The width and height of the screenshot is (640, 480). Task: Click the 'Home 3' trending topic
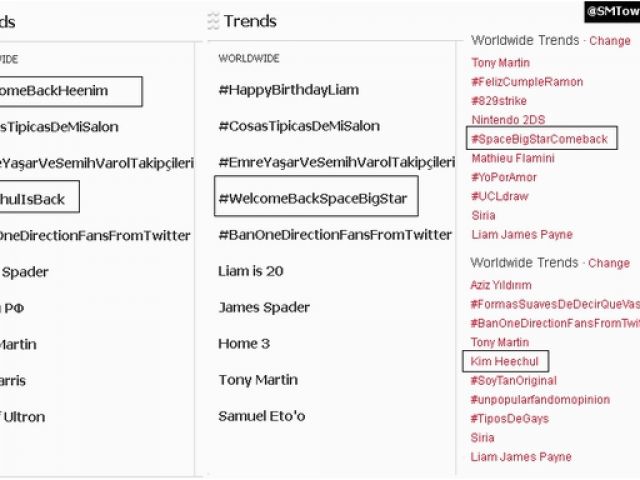tap(244, 343)
